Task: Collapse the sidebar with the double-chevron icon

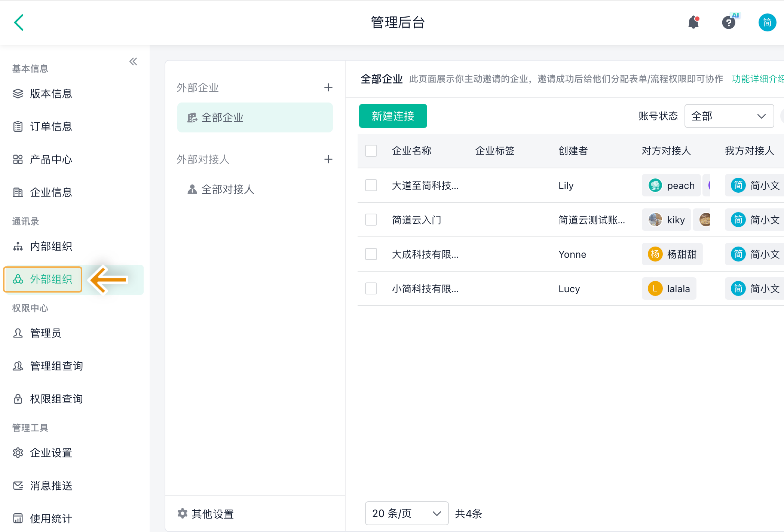Action: pos(133,61)
